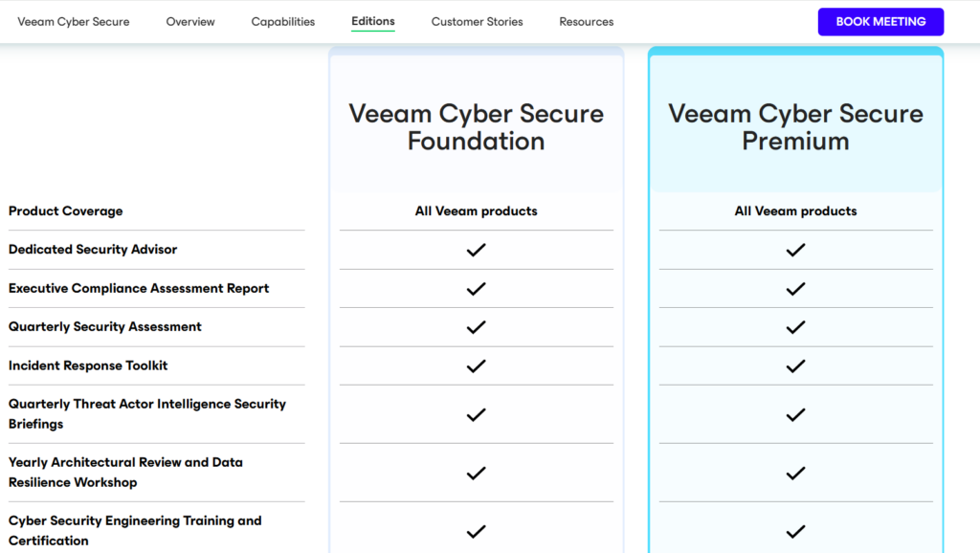The height and width of the screenshot is (553, 980).
Task: Open Customer Stories tab
Action: pyautogui.click(x=477, y=22)
